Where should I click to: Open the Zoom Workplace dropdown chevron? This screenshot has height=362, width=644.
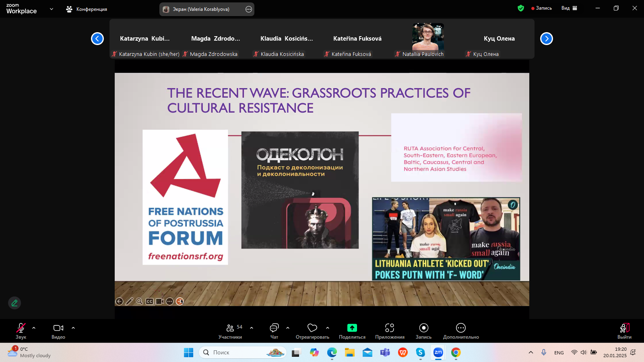tap(52, 9)
